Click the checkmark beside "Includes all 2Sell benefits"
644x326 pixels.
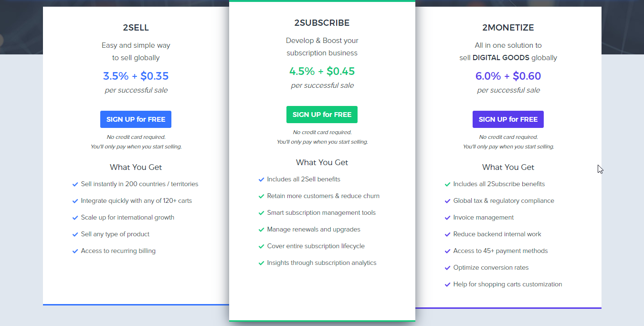click(x=262, y=179)
